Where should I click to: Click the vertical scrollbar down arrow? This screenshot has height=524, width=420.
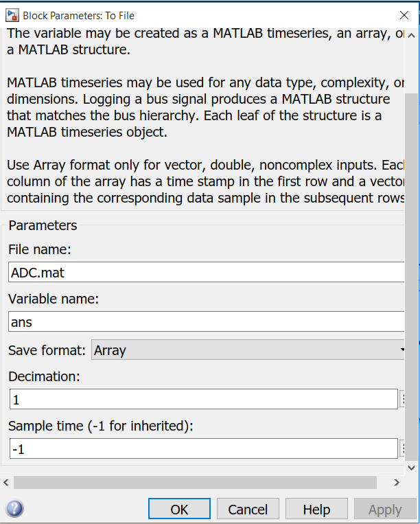(x=411, y=467)
